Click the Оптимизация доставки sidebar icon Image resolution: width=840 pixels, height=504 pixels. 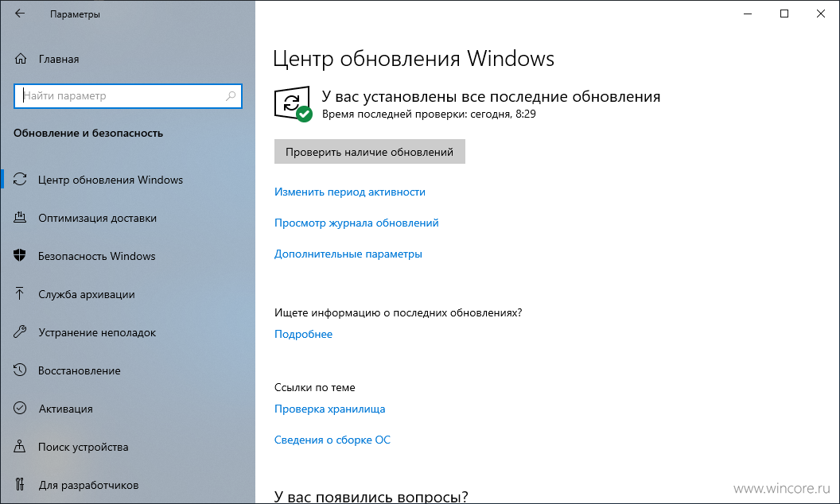click(20, 218)
